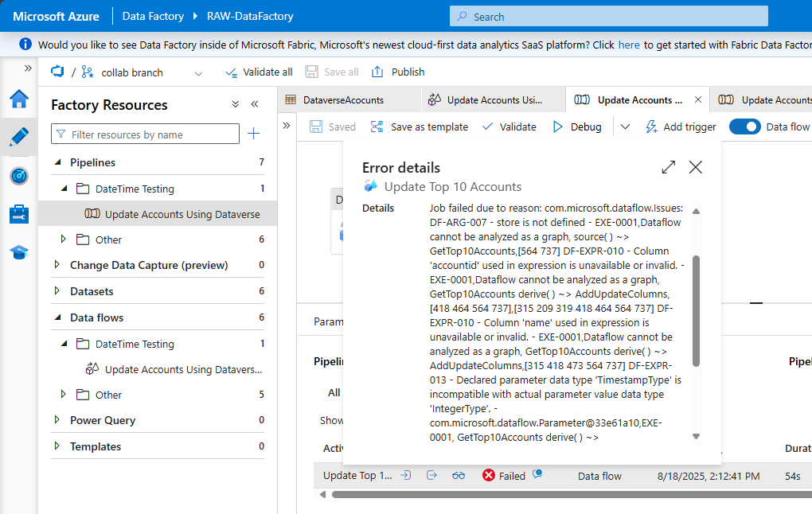
Task: Click the Azure DevOps repo icon
Action: click(57, 72)
